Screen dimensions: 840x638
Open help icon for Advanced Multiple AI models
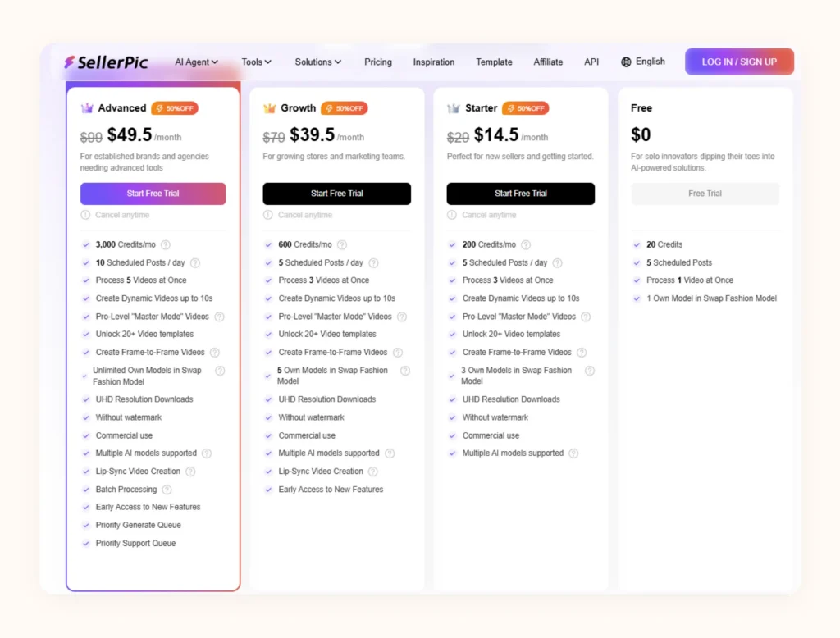point(206,453)
